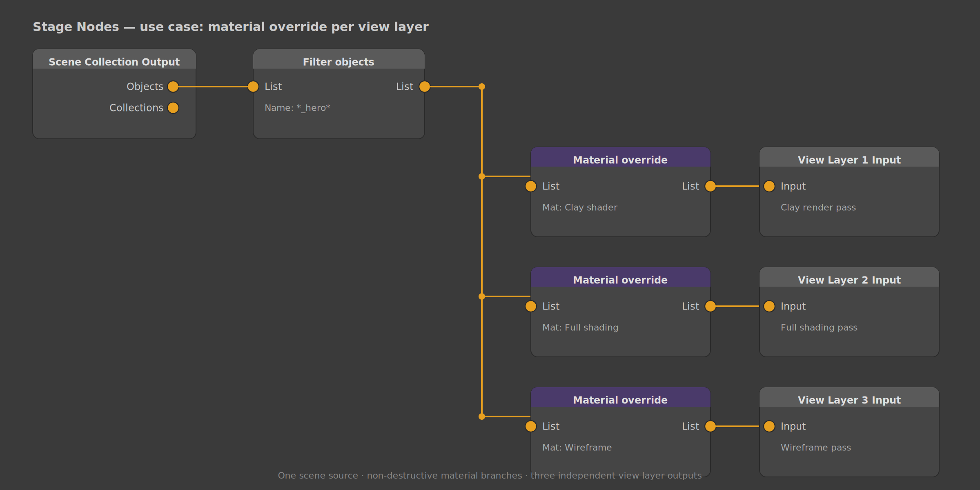The width and height of the screenshot is (980, 490).
Task: Click the 'Wireframe pass' text
Action: (816, 448)
